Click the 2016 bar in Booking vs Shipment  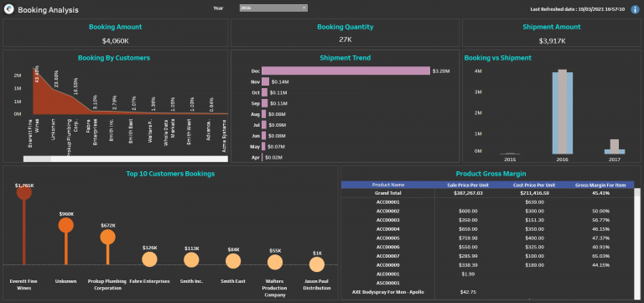coord(563,112)
